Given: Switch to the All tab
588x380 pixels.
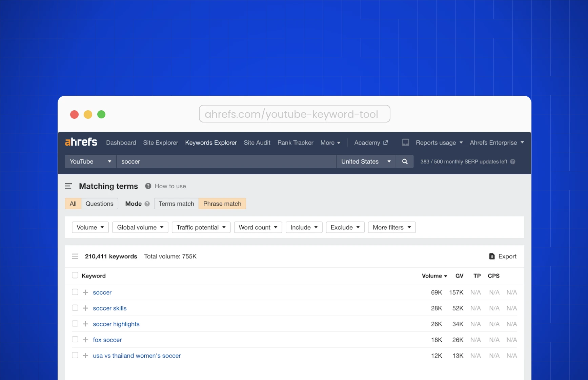Looking at the screenshot, I should coord(73,204).
